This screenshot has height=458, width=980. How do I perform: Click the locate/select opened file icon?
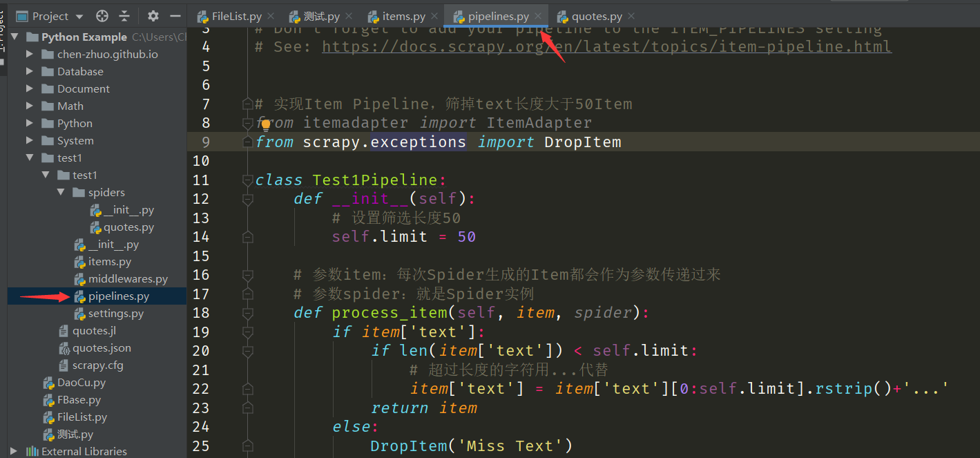click(102, 16)
